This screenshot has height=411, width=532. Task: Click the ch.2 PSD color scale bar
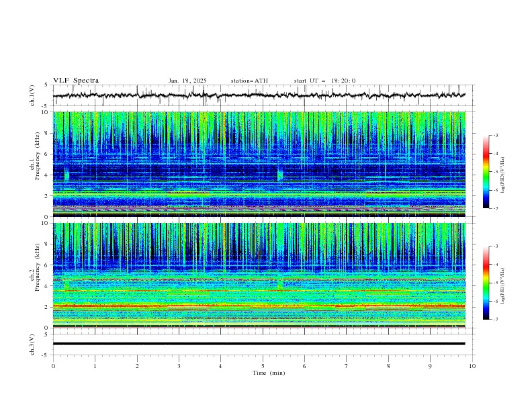[486, 283]
